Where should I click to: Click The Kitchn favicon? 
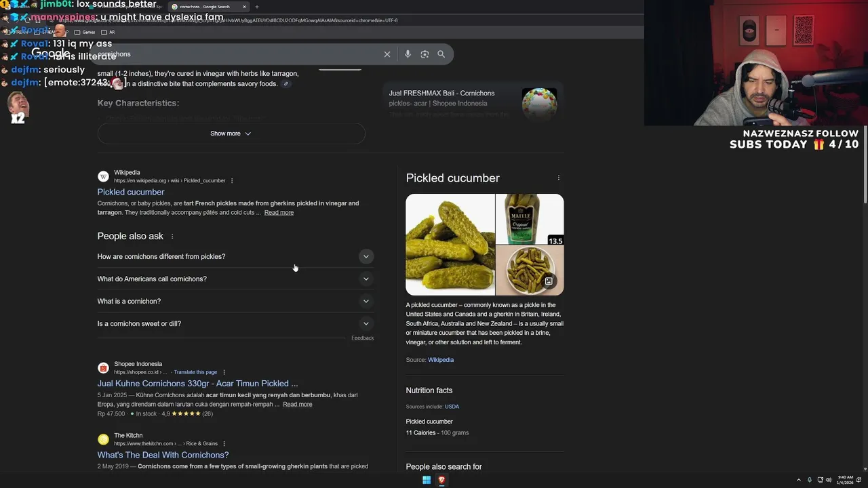click(x=103, y=439)
